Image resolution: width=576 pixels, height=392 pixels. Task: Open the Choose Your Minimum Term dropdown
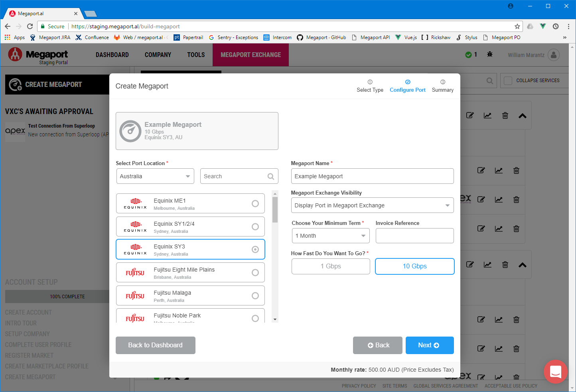(x=330, y=236)
